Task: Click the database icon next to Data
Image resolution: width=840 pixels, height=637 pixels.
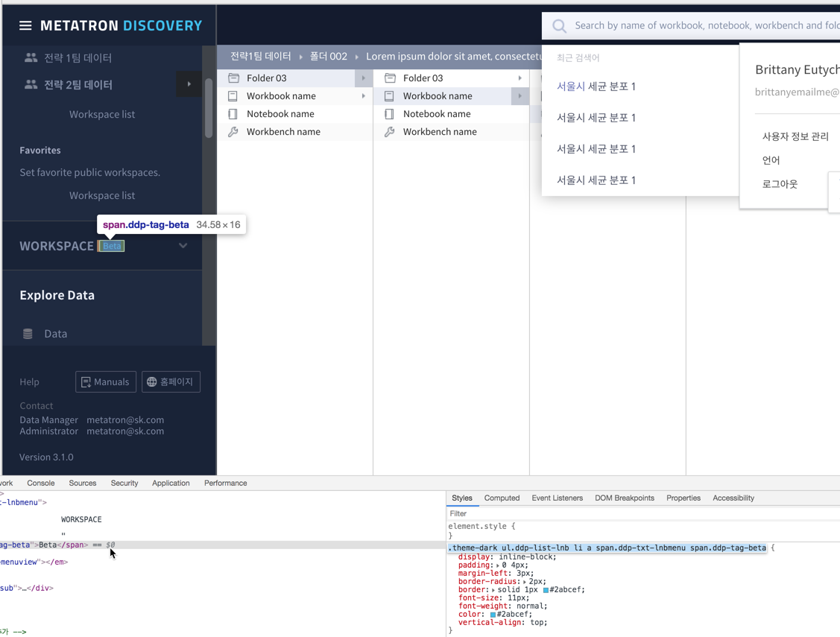Action: pos(28,334)
